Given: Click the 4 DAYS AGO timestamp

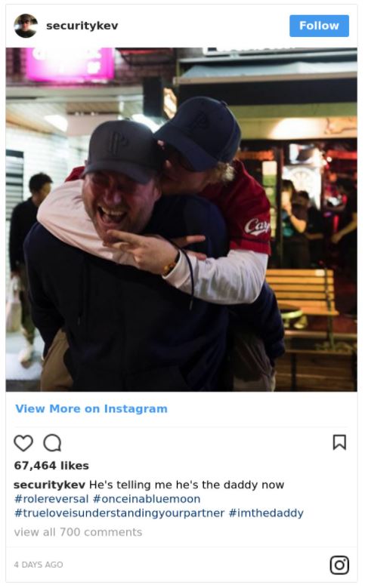Looking at the screenshot, I should coord(39,565).
